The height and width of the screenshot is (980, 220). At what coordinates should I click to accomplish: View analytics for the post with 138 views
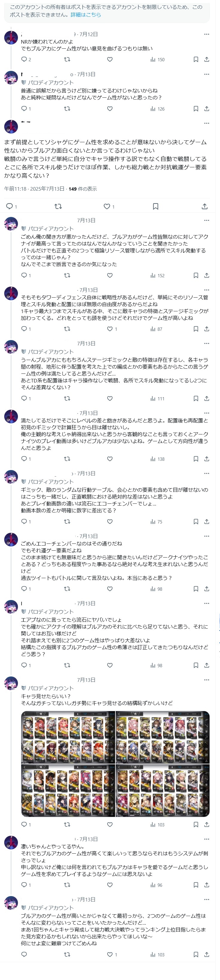pyautogui.click(x=158, y=459)
